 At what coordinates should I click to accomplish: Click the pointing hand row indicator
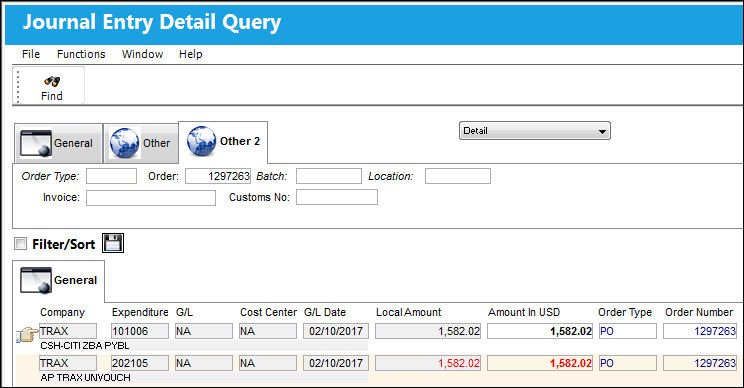click(27, 335)
